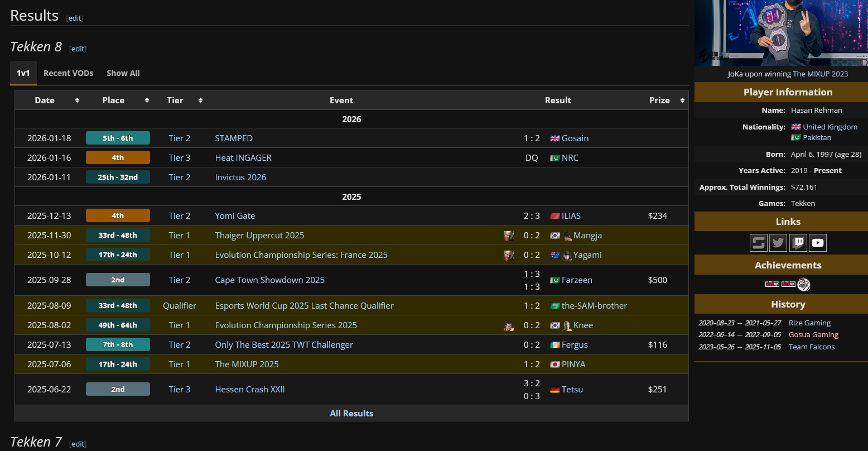Viewport: 868px width, 451px height.
Task: Click the UK flag in Nationality field
Action: (795, 127)
